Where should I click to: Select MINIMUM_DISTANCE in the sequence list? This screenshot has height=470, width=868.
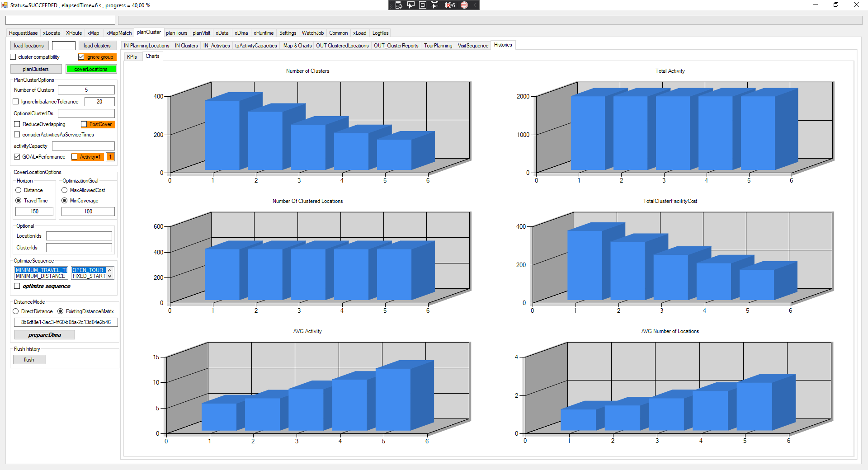[41, 276]
